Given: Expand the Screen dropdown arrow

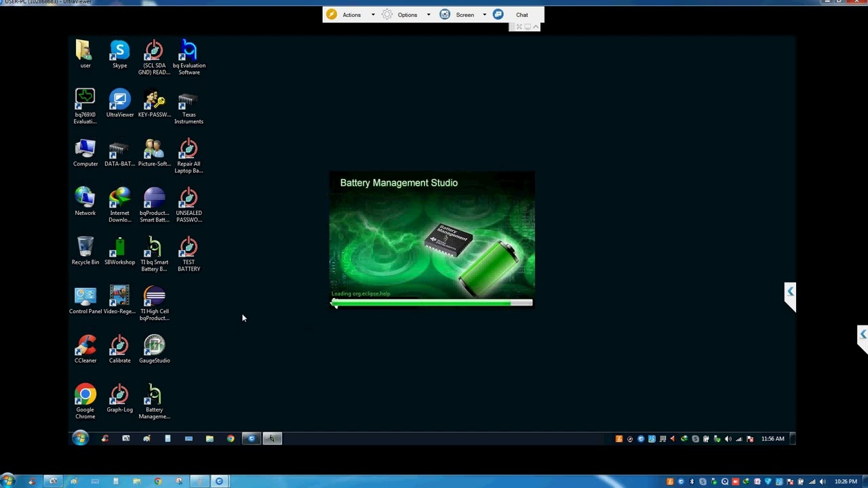Looking at the screenshot, I should click(x=484, y=15).
